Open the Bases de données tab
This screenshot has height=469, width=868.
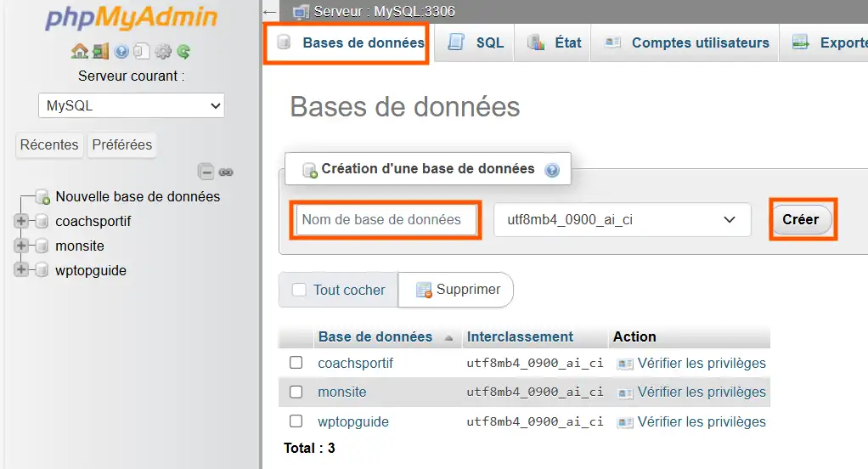pos(351,42)
